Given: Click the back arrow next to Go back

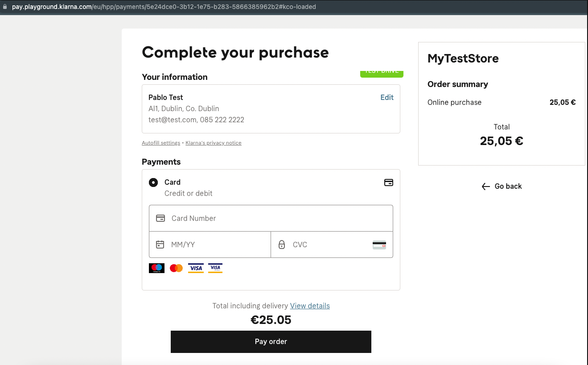Looking at the screenshot, I should pos(486,187).
